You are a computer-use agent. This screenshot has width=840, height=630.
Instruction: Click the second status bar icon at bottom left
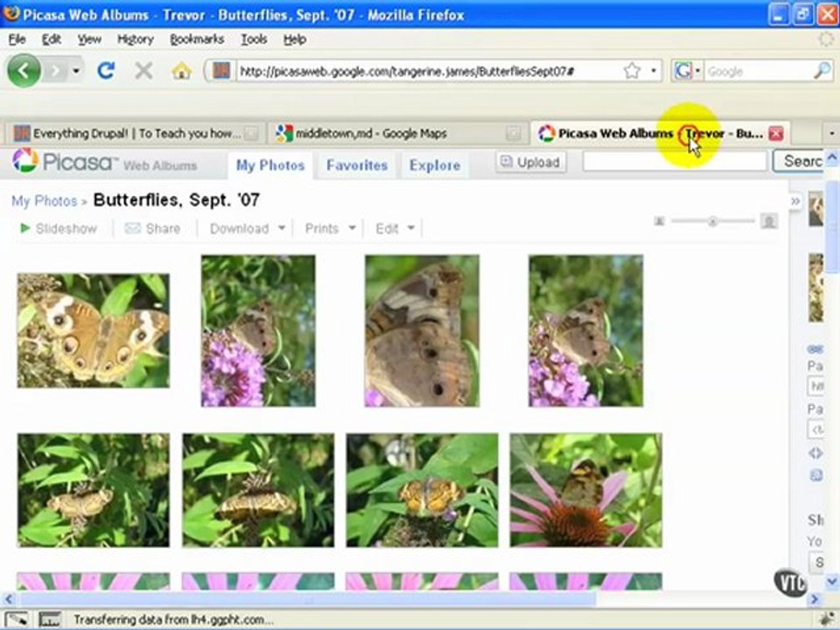pyautogui.click(x=49, y=619)
